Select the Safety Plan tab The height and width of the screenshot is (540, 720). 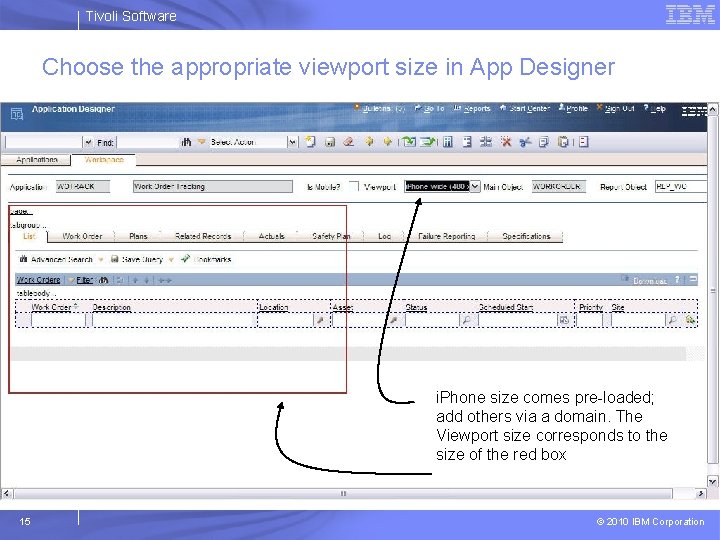point(331,236)
